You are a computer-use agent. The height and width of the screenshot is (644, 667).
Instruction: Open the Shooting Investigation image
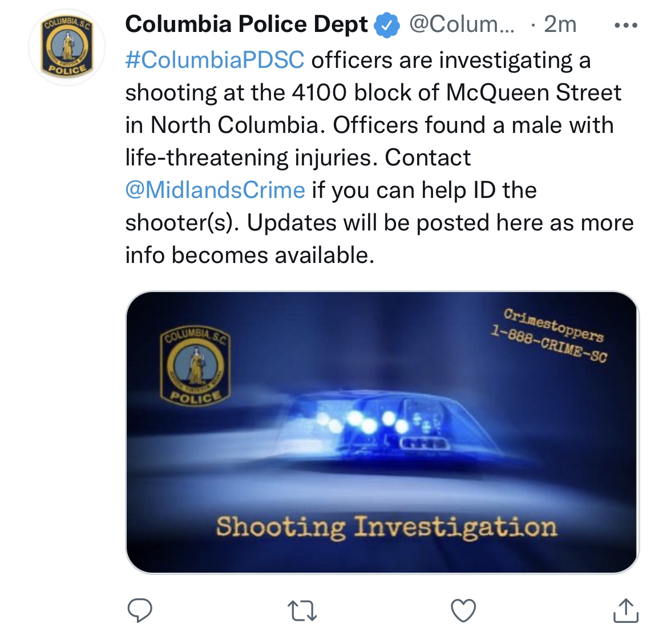tap(382, 432)
